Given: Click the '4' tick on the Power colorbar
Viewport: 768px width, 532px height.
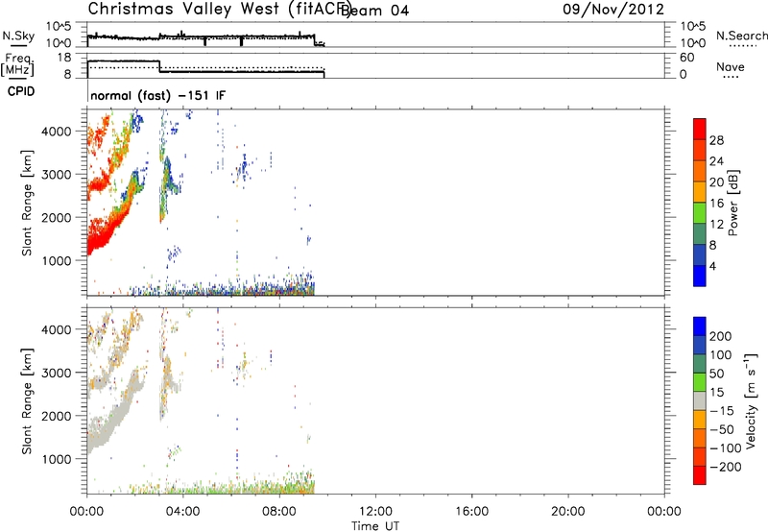Looking at the screenshot, I should point(712,266).
